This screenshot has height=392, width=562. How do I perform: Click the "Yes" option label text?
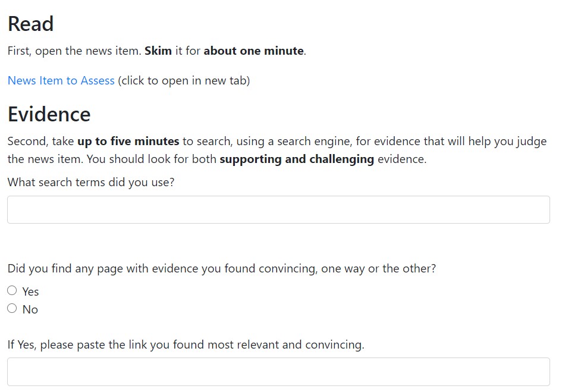click(30, 291)
